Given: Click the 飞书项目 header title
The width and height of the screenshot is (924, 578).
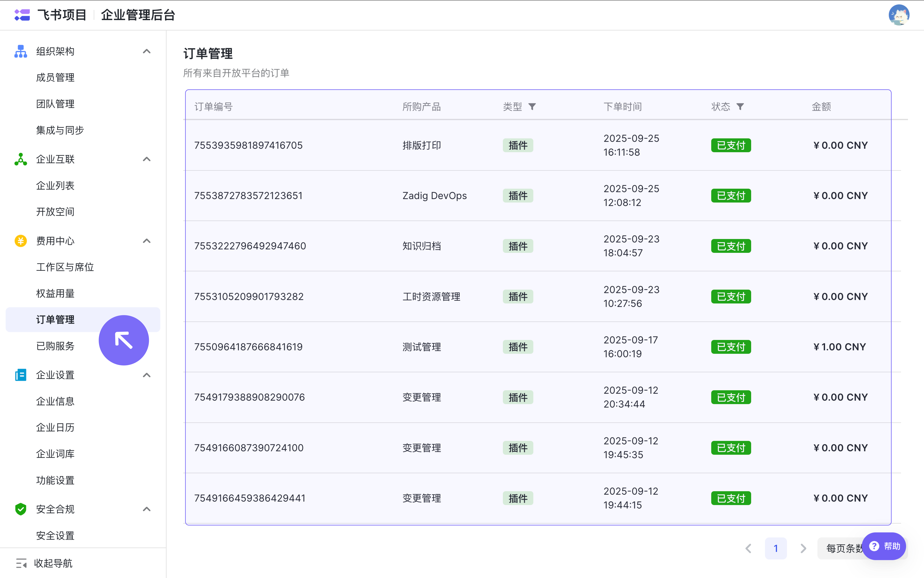Looking at the screenshot, I should point(62,15).
